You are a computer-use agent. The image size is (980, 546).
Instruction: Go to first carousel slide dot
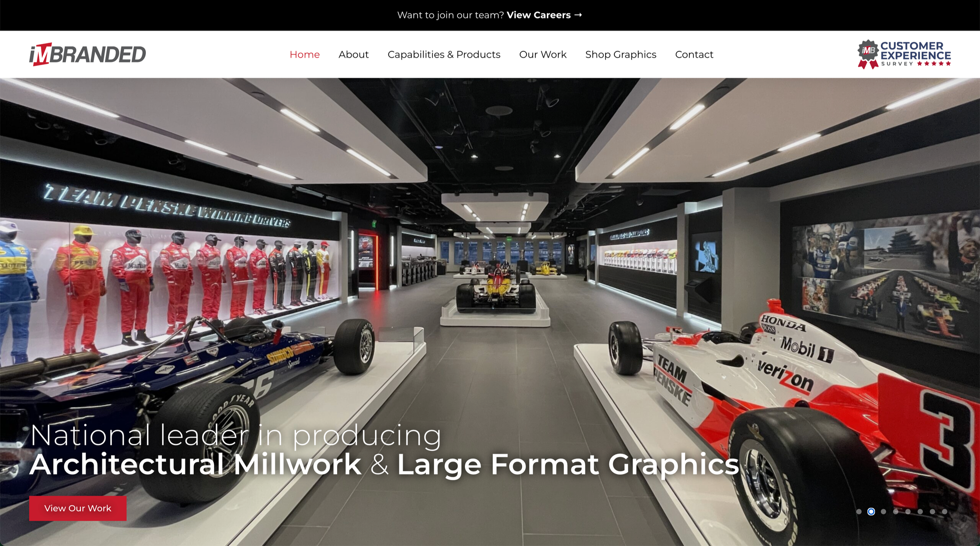point(859,512)
